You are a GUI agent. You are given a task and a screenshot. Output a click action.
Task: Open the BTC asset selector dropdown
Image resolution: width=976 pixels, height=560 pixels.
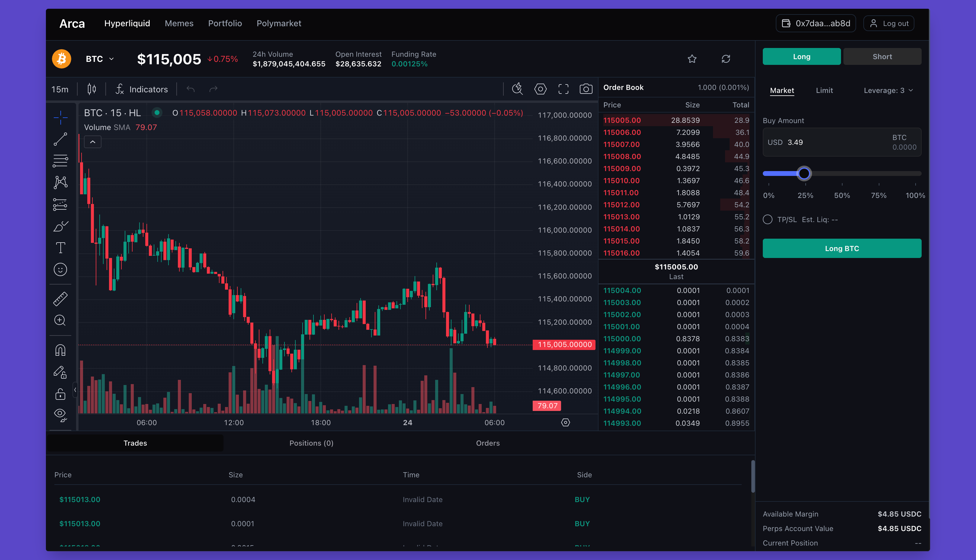point(100,59)
